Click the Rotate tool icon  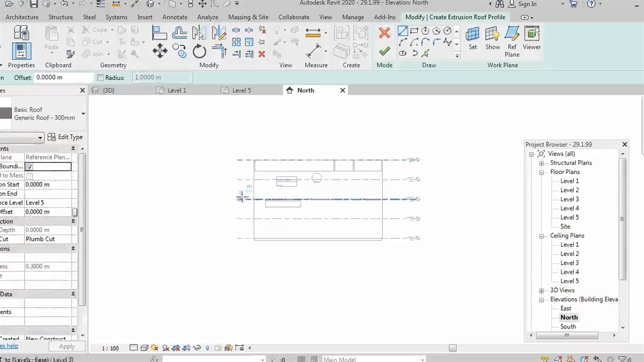click(199, 51)
